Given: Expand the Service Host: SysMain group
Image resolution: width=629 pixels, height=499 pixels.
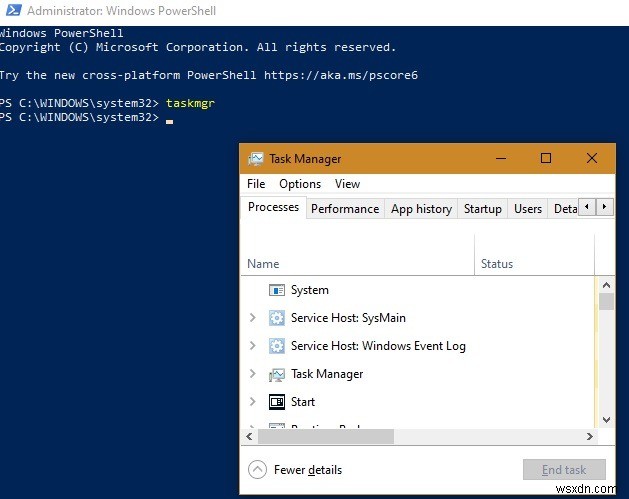Looking at the screenshot, I should coord(252,318).
